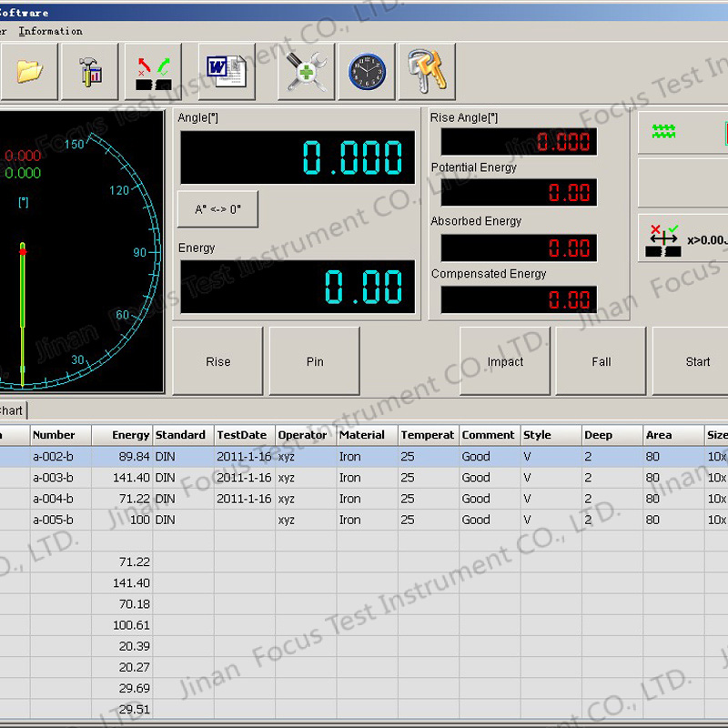Viewport: 728px width, 728px height.
Task: Click the Operator column header
Action: pos(306,435)
